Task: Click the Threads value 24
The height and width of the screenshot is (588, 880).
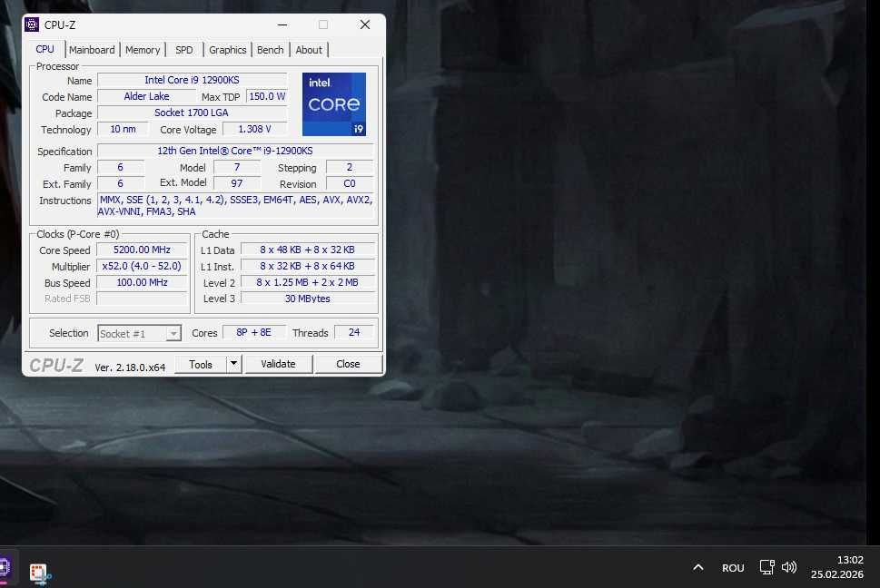Action: pyautogui.click(x=354, y=332)
